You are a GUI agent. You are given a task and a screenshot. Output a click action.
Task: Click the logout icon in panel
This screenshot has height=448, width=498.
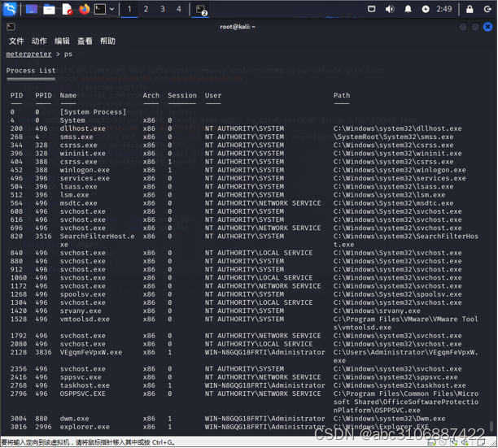(x=487, y=9)
